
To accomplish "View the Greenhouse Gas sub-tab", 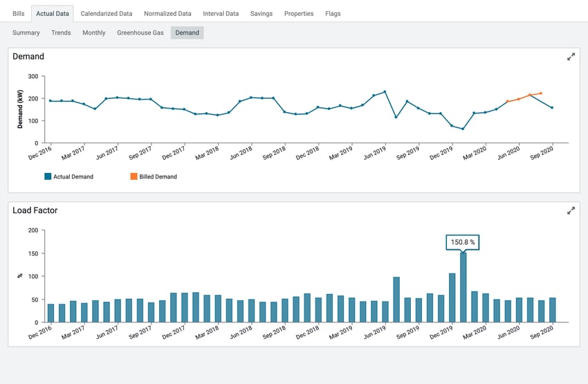I will coord(140,33).
